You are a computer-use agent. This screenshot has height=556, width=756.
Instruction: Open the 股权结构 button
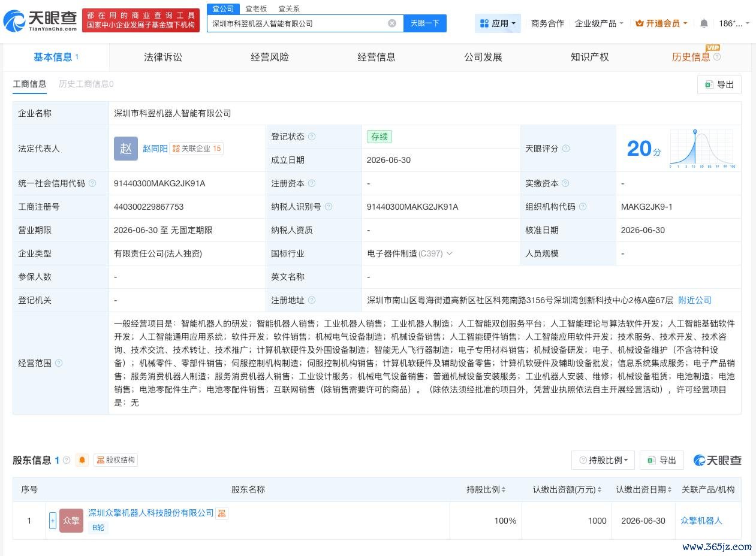[116, 460]
